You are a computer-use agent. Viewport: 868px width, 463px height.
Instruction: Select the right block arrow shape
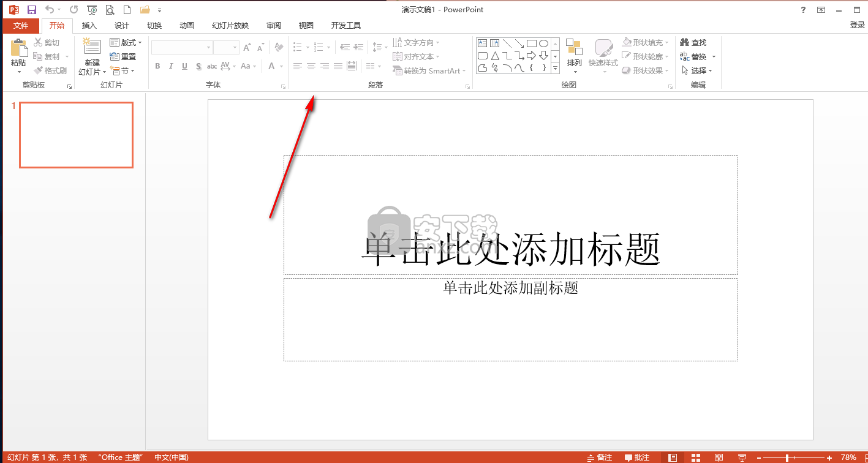(x=531, y=56)
